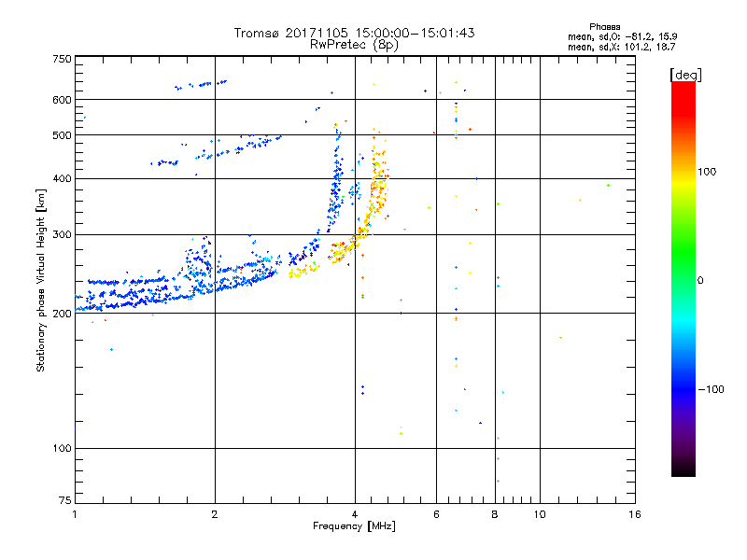Click the '[deg]' colorbar unit label
This screenshot has width=747, height=560.
click(x=685, y=75)
